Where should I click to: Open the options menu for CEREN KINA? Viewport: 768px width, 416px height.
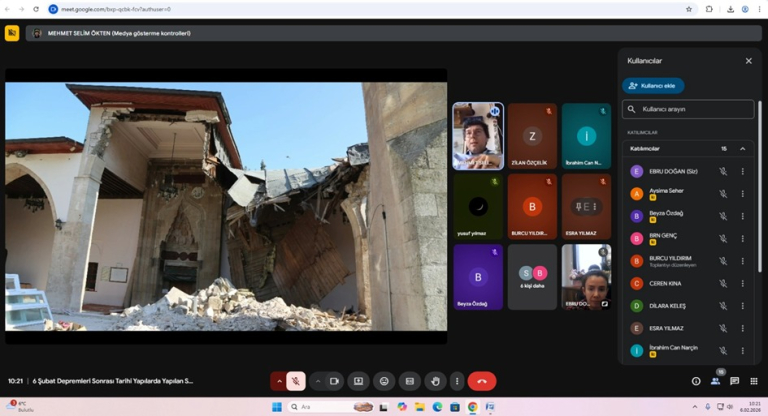(x=742, y=283)
